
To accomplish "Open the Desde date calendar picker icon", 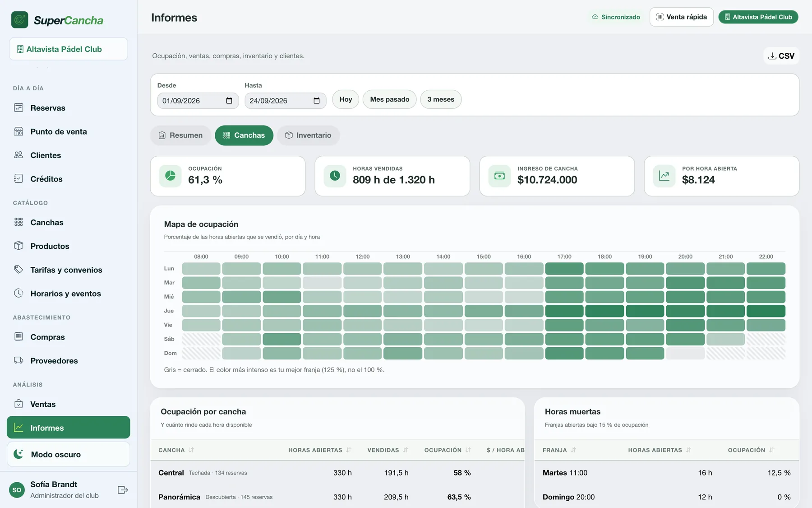I will pyautogui.click(x=229, y=101).
